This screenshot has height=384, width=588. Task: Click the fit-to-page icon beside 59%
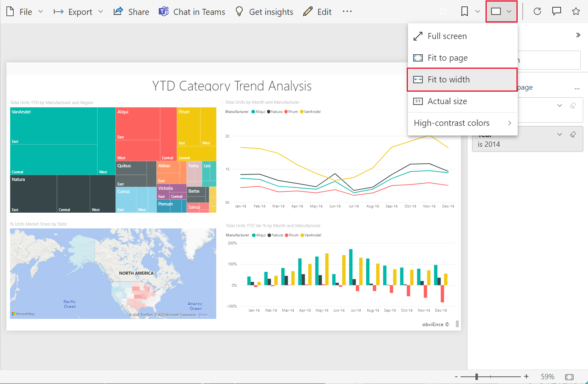pyautogui.click(x=569, y=377)
